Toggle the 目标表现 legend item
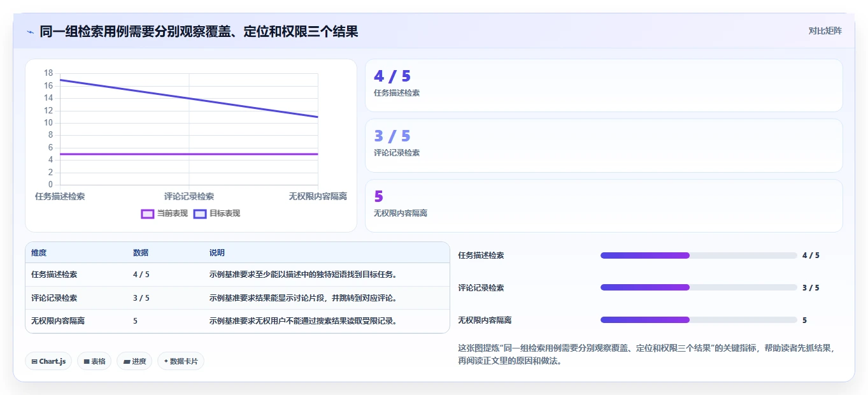Viewport: 868px width, 395px height. (x=217, y=213)
